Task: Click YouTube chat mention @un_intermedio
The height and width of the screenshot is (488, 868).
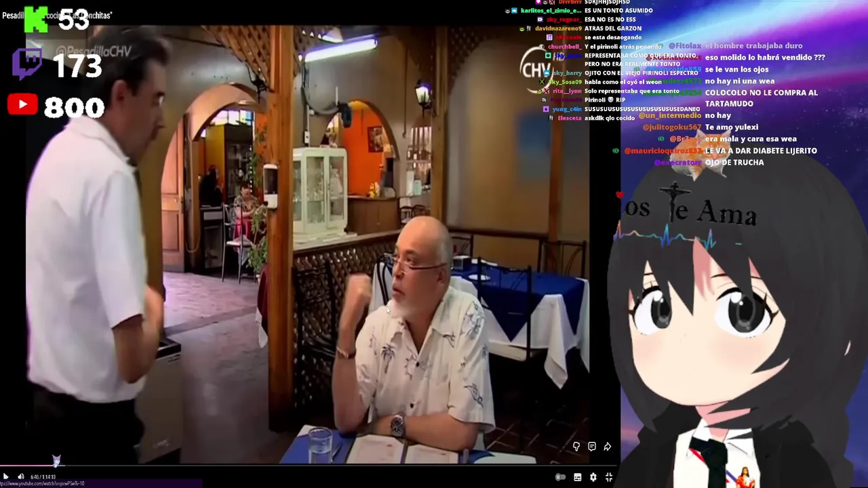Action: tap(670, 116)
